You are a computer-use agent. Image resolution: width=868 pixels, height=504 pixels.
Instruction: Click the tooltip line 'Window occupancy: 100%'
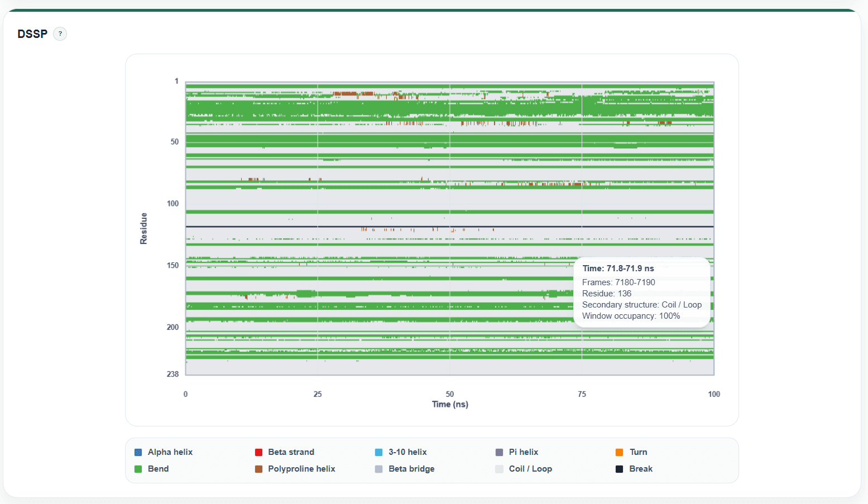(x=631, y=316)
